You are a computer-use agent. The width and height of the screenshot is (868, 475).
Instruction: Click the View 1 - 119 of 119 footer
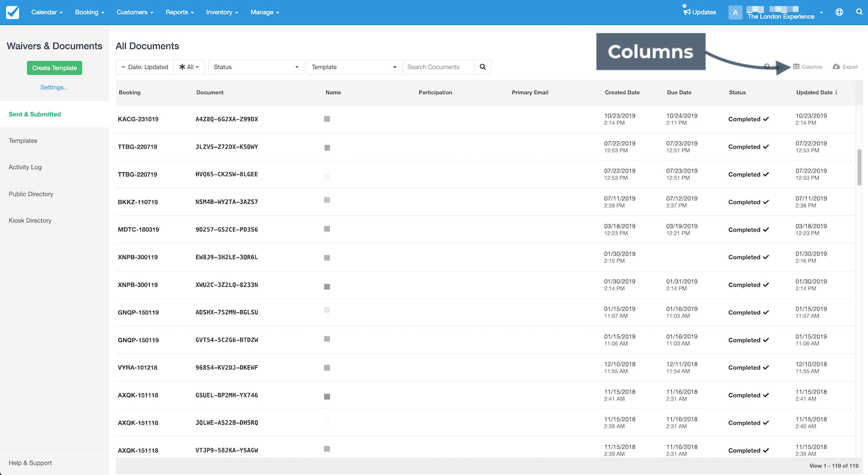click(833, 466)
